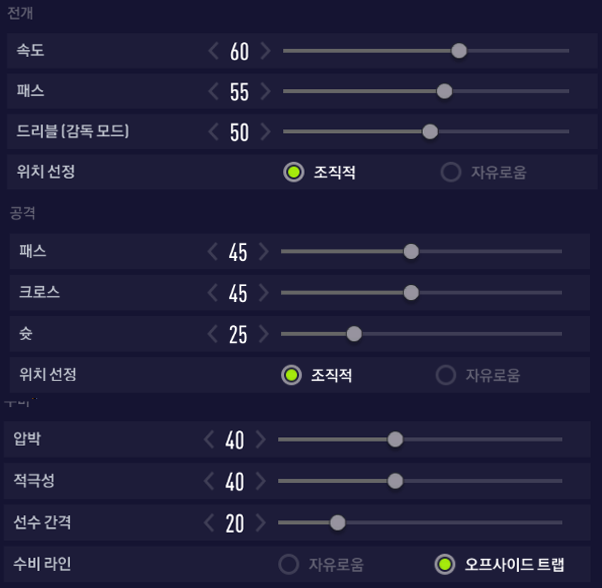Select 오프사이드 트랩 for 수비 라인
Viewport: 602px width, 588px height.
(445, 565)
